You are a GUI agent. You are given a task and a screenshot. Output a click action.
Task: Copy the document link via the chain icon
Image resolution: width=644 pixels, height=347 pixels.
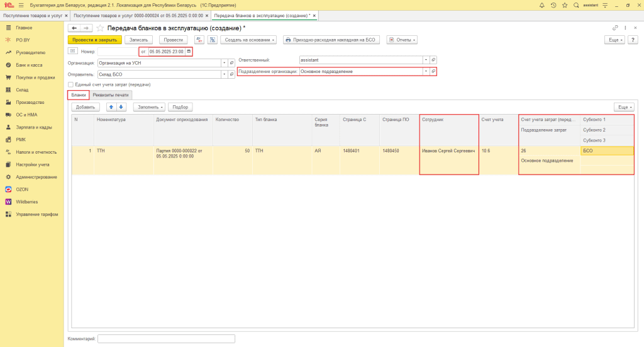tap(615, 28)
